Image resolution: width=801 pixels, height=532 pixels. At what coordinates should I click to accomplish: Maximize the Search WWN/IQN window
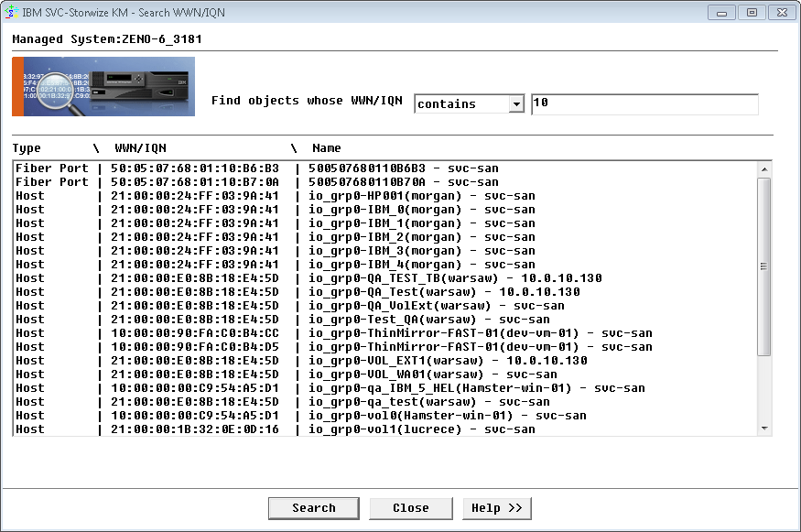click(752, 12)
